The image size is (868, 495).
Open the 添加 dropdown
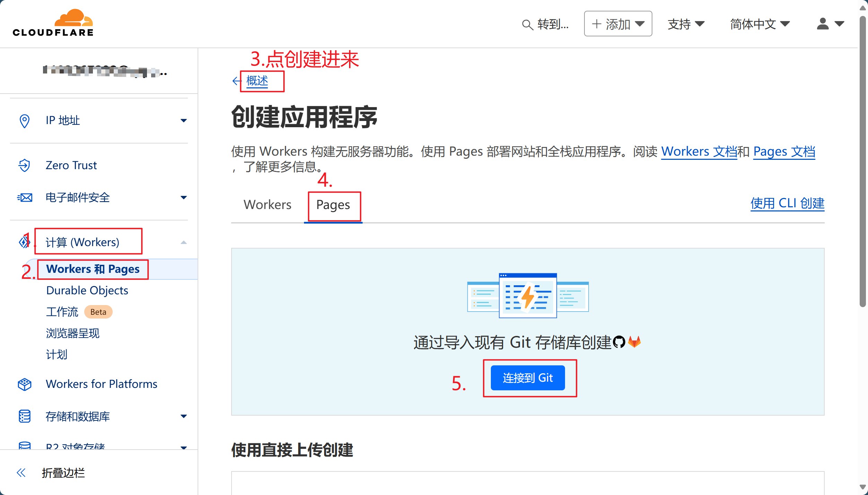(x=618, y=24)
